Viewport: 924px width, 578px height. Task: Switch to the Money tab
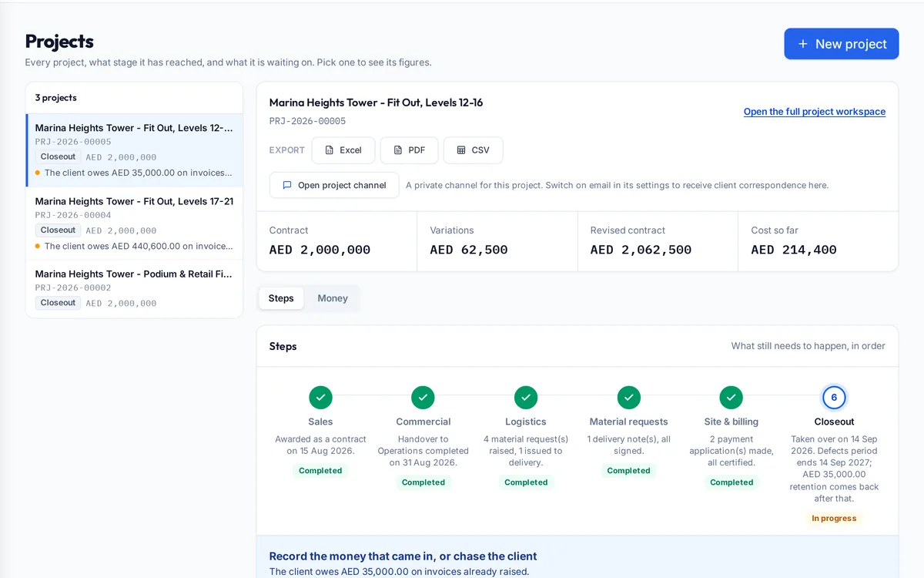point(333,298)
